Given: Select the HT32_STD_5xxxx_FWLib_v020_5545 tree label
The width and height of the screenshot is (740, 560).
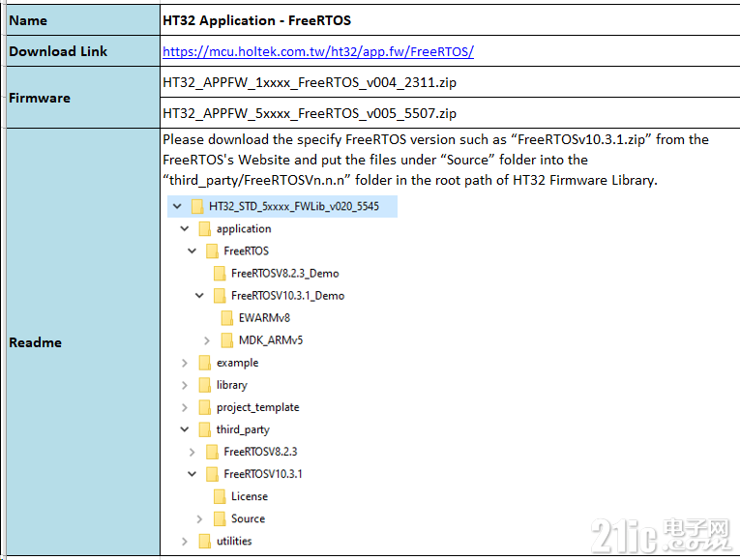Looking at the screenshot, I should click(x=294, y=207).
